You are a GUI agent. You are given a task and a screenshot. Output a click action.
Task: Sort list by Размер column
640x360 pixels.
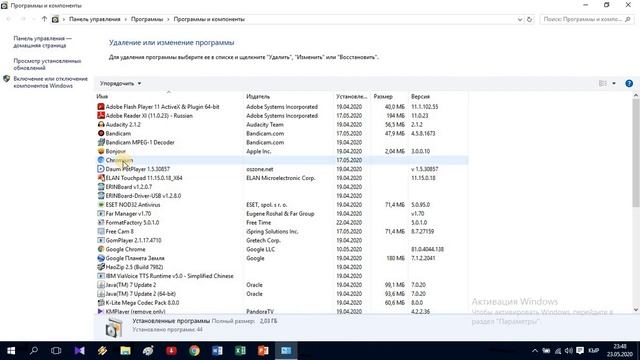[x=389, y=96]
